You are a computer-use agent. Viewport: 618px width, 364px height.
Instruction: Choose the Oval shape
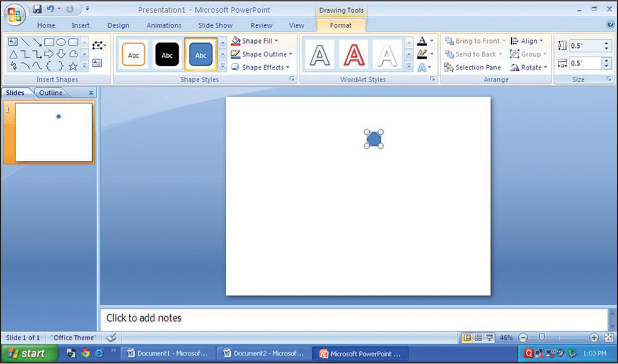[x=61, y=42]
